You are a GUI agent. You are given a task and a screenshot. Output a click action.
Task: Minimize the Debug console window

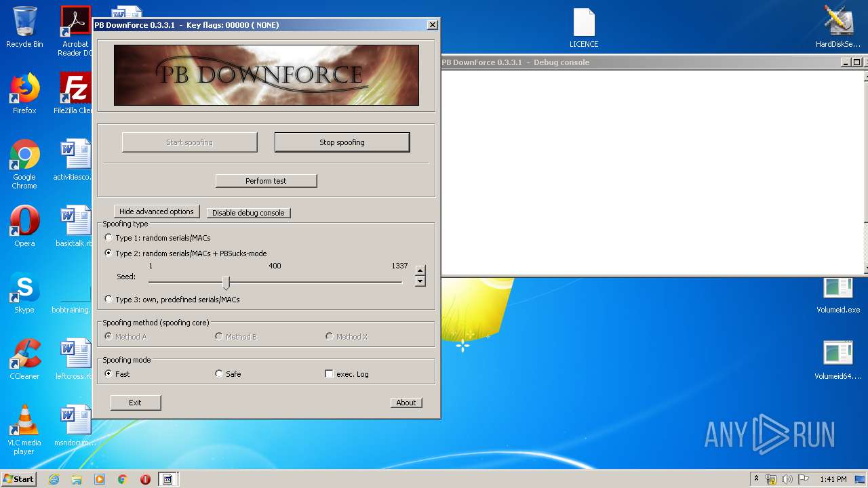click(x=846, y=62)
